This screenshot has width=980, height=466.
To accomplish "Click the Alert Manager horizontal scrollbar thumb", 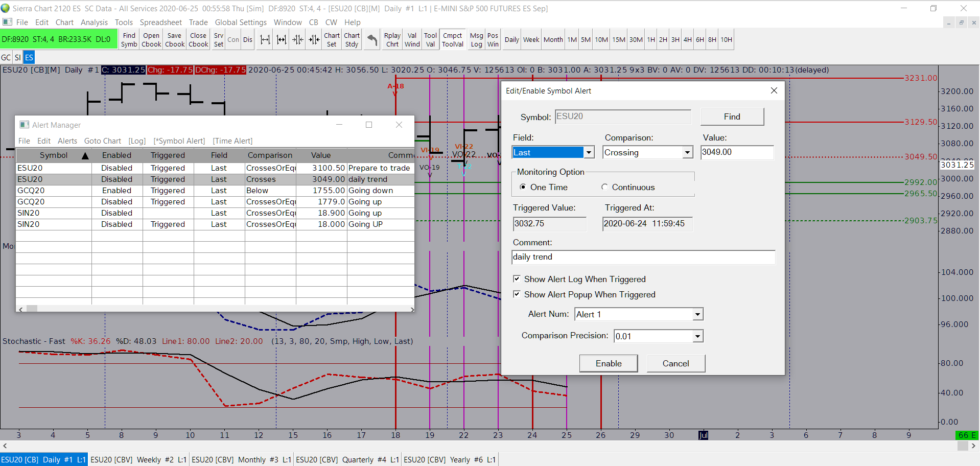I will (32, 309).
